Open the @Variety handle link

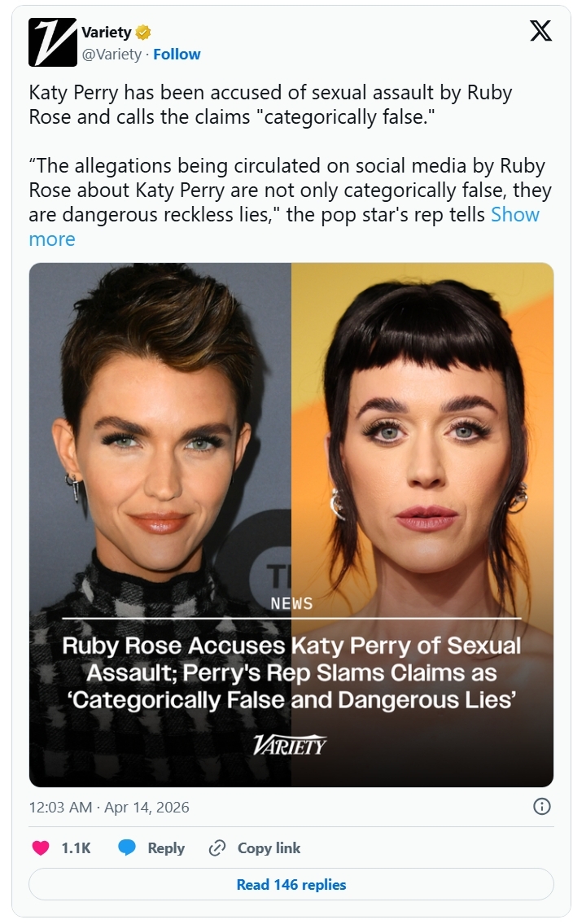112,55
